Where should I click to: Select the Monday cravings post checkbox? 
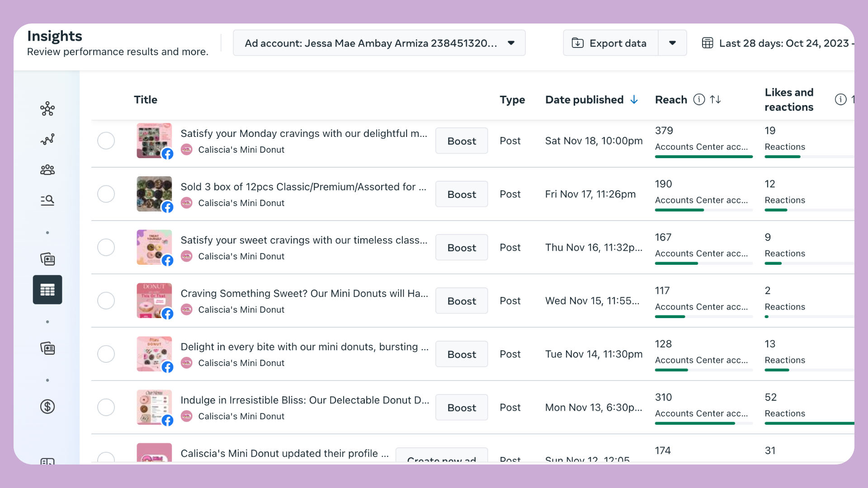click(106, 141)
